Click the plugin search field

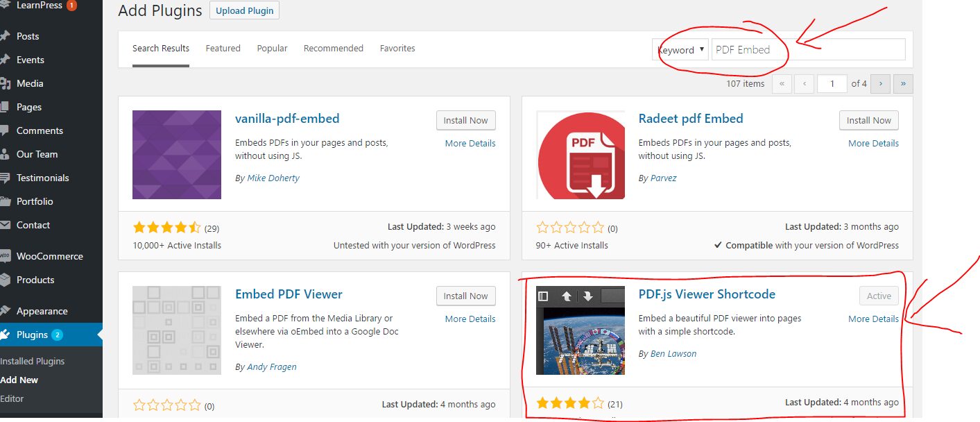pyautogui.click(x=809, y=49)
